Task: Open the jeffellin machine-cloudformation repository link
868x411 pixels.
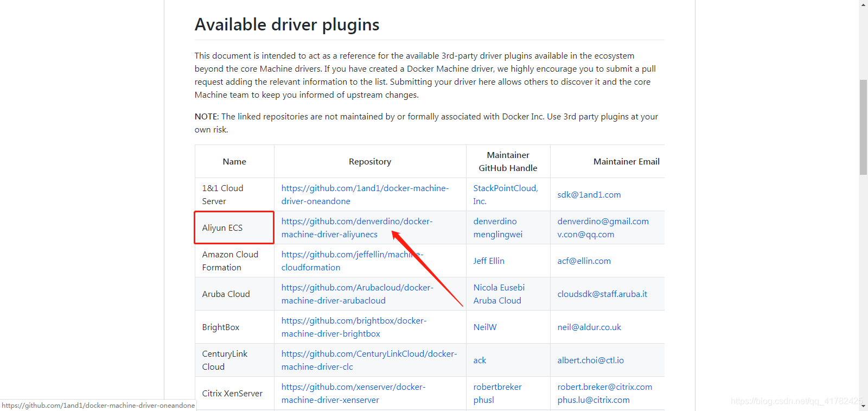Action: (x=352, y=261)
